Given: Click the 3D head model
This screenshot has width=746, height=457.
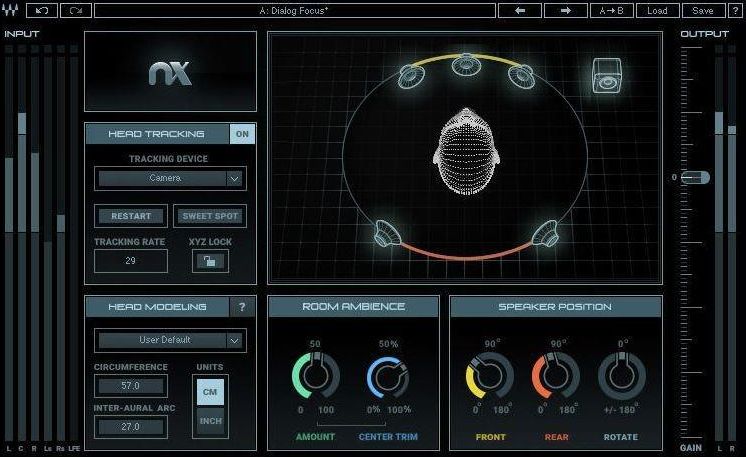Looking at the screenshot, I should 466,151.
